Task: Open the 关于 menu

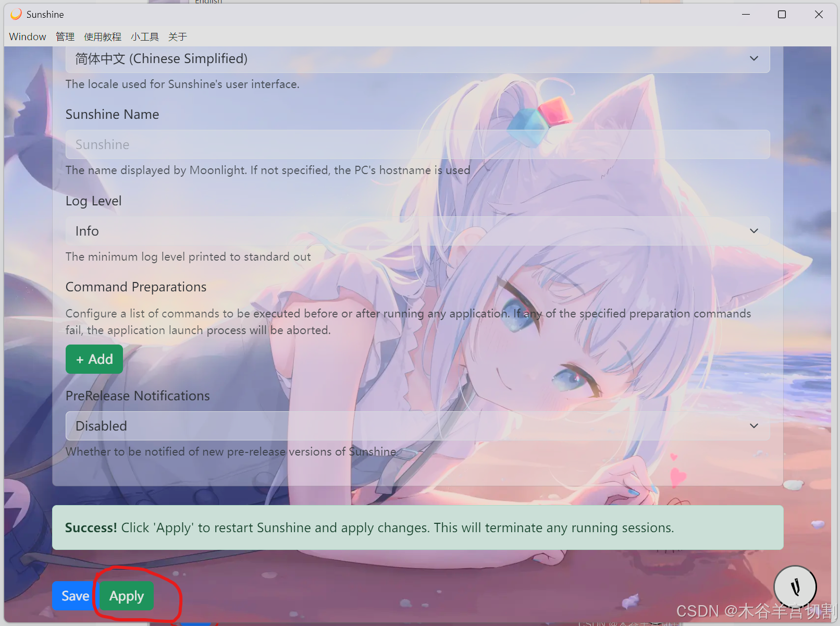Action: (178, 36)
